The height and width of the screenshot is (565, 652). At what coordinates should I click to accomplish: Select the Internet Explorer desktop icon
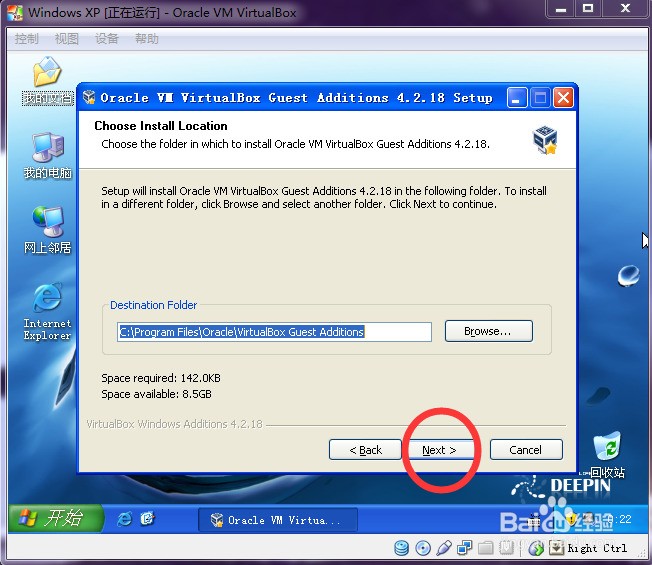[47, 312]
